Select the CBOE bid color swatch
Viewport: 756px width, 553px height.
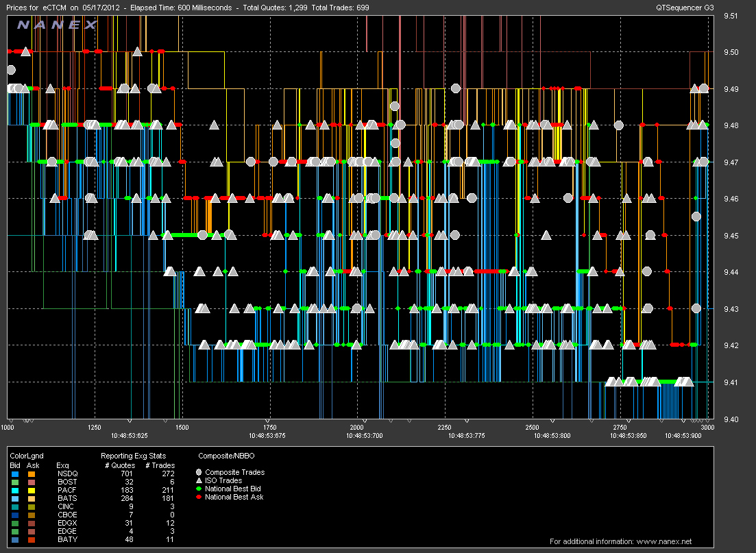tap(15, 515)
